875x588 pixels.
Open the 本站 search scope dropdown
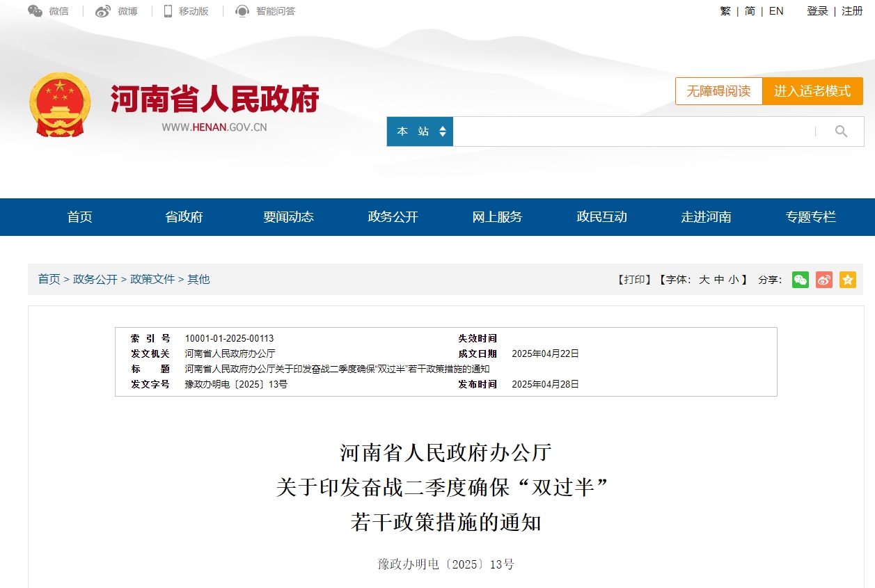tap(420, 131)
